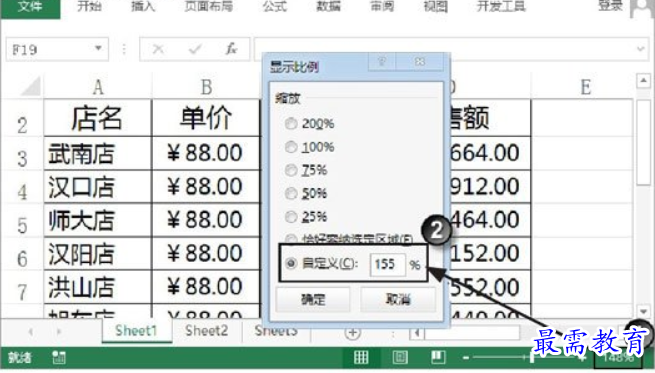The width and height of the screenshot is (655, 373).
Task: Click the ¥88.00 cell in 武南店 row
Action: tap(206, 153)
